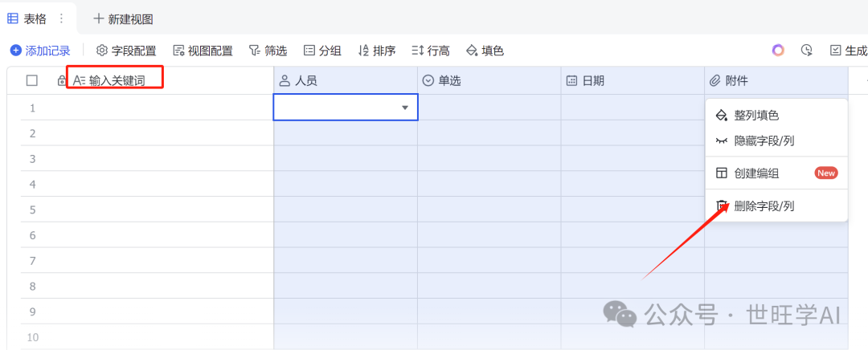Toggle the select-all checkbox in header
Viewport: 868px width, 350px height.
[x=32, y=80]
